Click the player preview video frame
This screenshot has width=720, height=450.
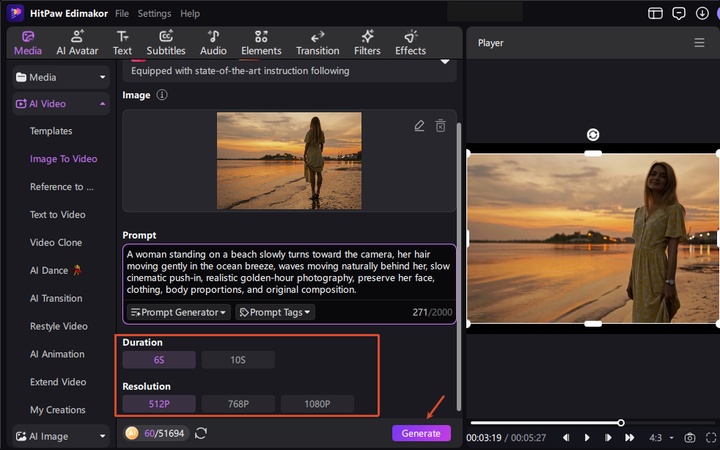(x=593, y=238)
